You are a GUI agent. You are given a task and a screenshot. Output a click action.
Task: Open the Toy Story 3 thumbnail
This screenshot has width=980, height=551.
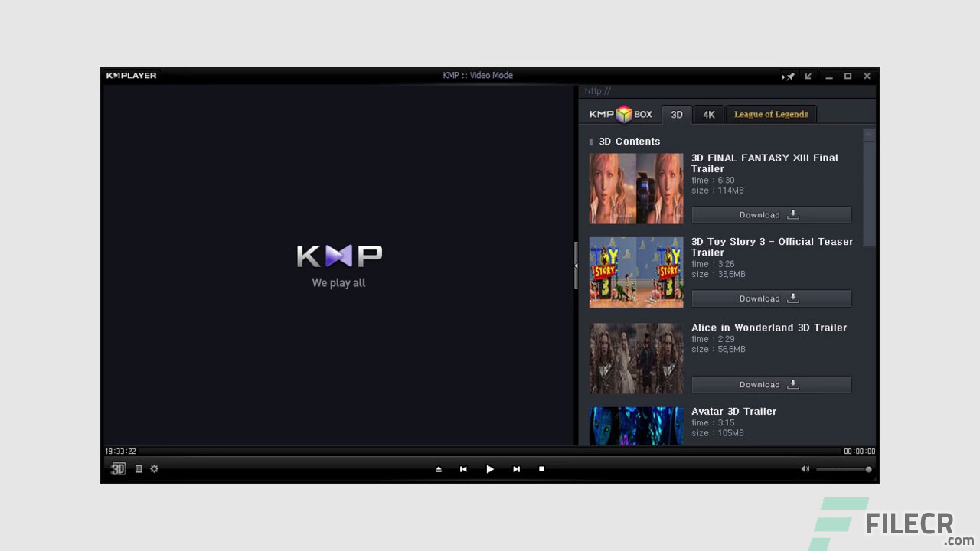636,272
